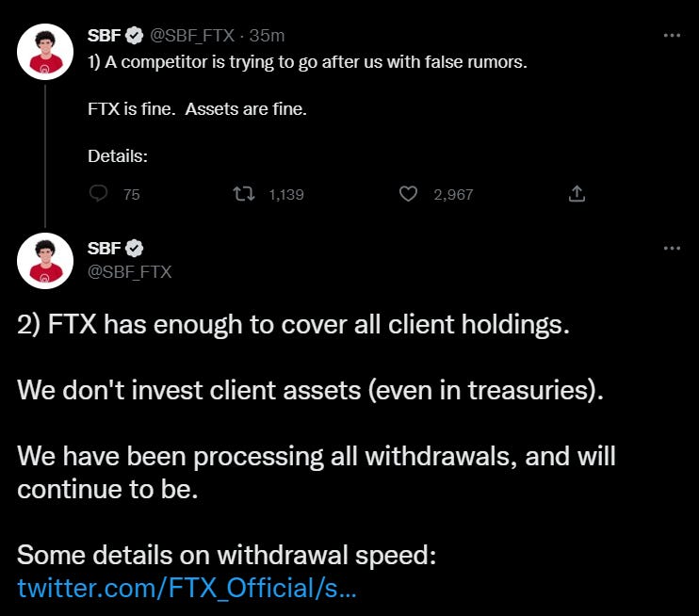Open the profile avatar on the first tweet
This screenshot has height=616, width=699.
[45, 52]
